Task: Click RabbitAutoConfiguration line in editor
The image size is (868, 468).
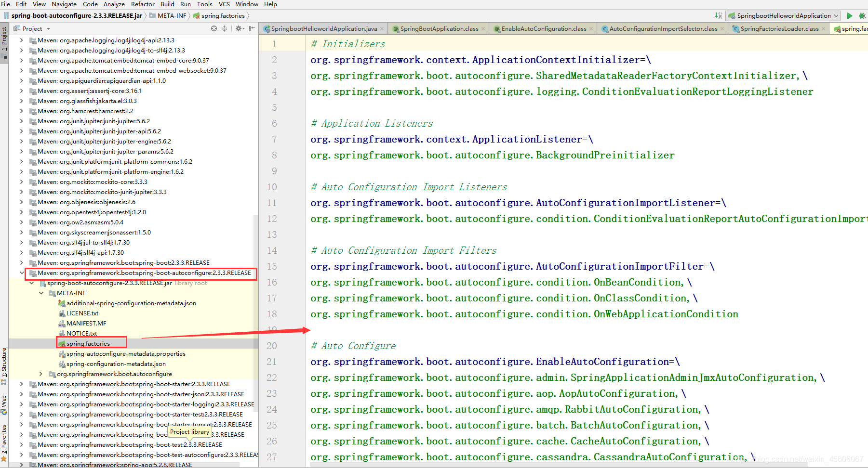Action: 509,410
